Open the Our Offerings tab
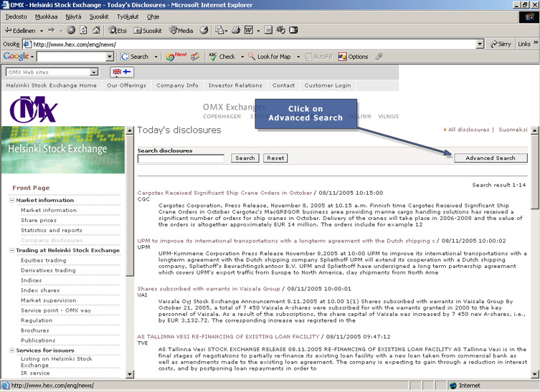This screenshot has width=540, height=392. pyautogui.click(x=126, y=85)
